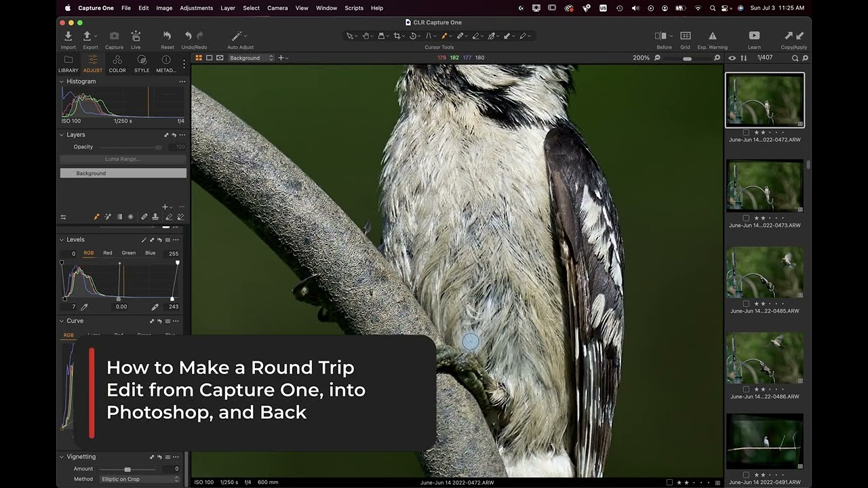Click the Luma Range button
Viewport: 868px width, 488px height.
pyautogui.click(x=123, y=159)
